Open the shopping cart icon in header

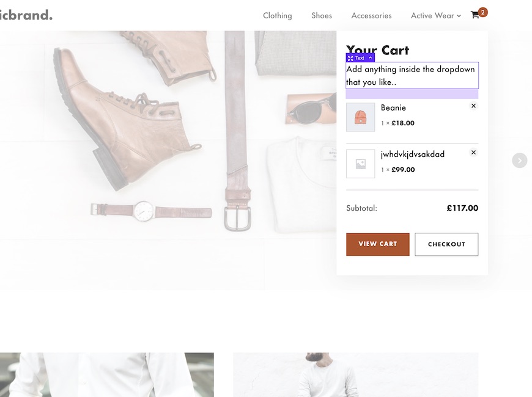coord(475,15)
